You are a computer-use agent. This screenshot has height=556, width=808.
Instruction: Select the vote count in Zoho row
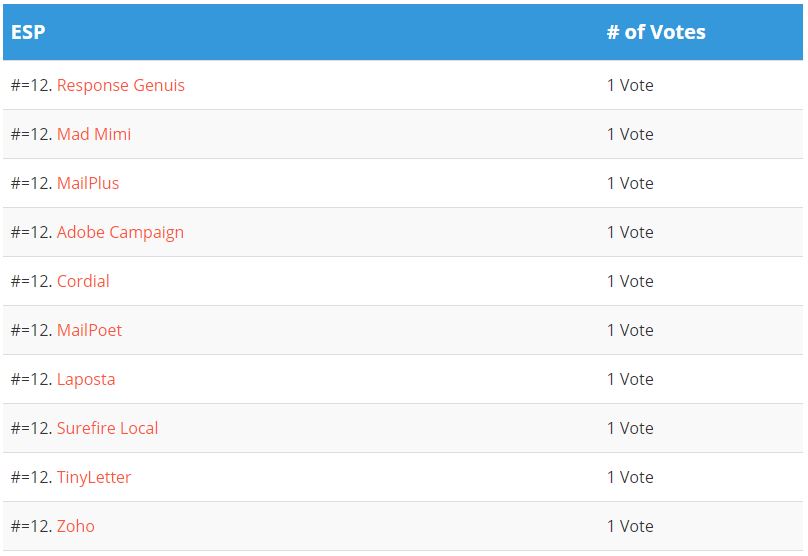click(630, 526)
